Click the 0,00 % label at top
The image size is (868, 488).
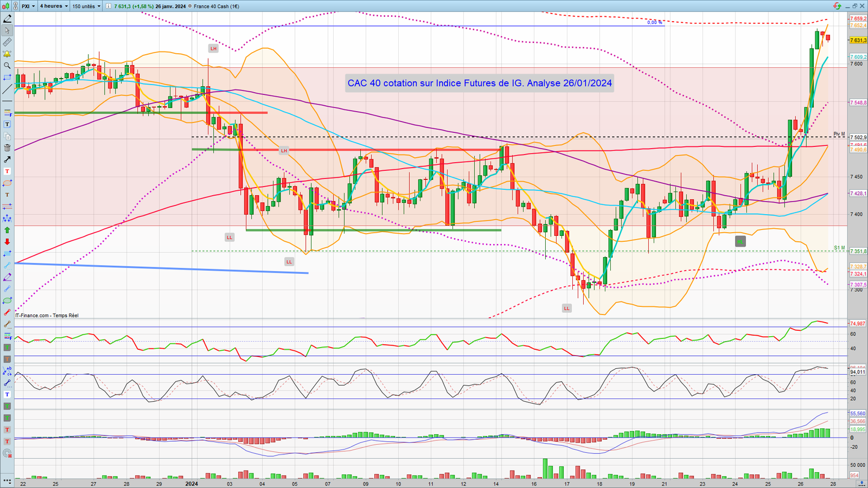pyautogui.click(x=655, y=22)
